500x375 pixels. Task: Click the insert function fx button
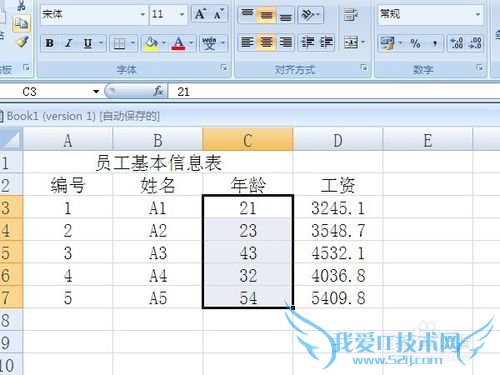pyautogui.click(x=158, y=91)
